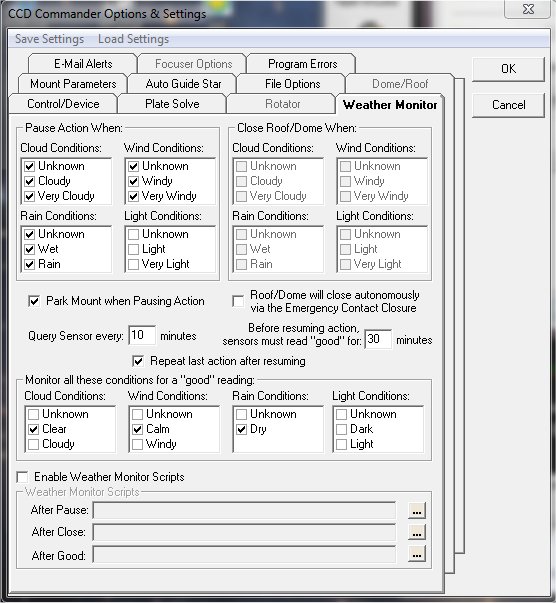Check Very Light in Pause Action light conditions
This screenshot has height=603, width=556.
pos(133,265)
